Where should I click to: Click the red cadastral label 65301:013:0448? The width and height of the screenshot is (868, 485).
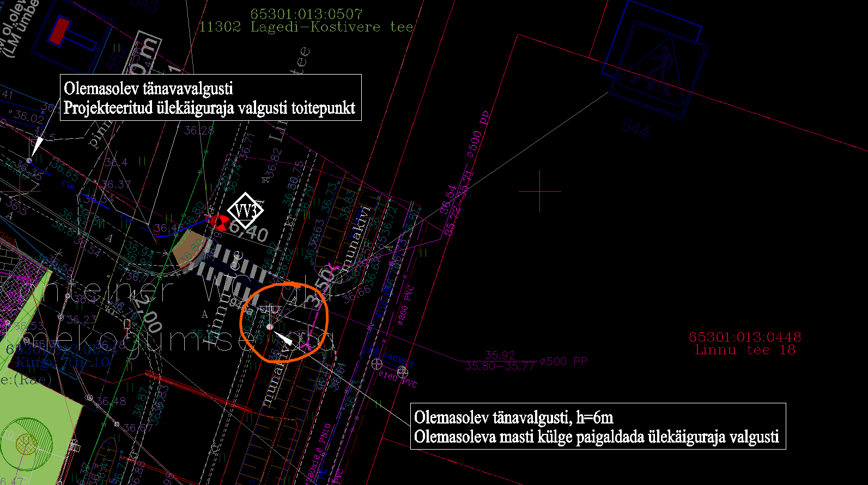point(745,337)
